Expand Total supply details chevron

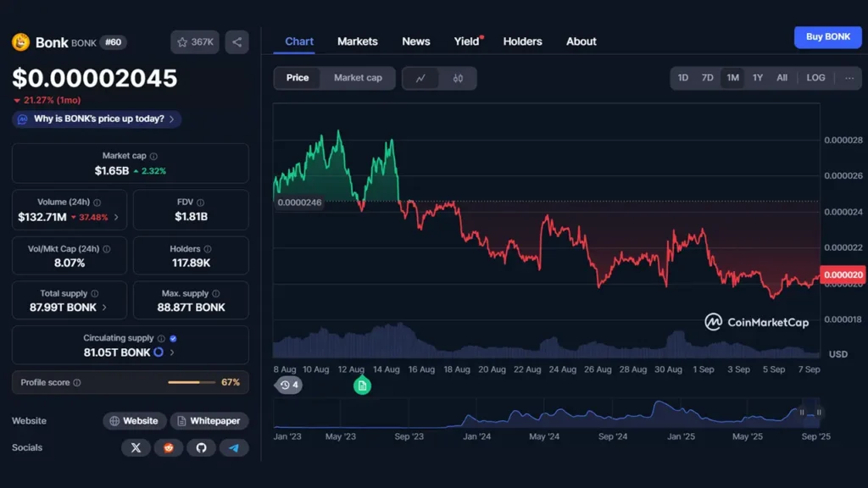104,307
